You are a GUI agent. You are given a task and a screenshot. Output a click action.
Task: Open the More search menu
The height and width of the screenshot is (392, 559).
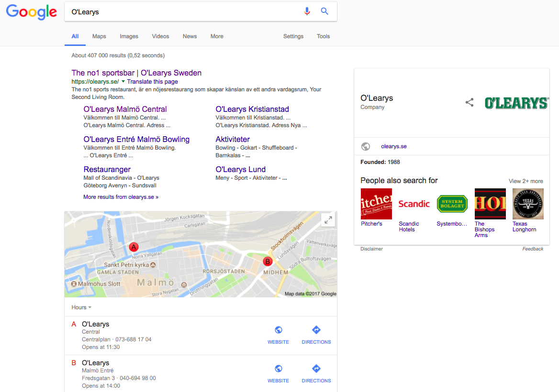click(x=217, y=36)
